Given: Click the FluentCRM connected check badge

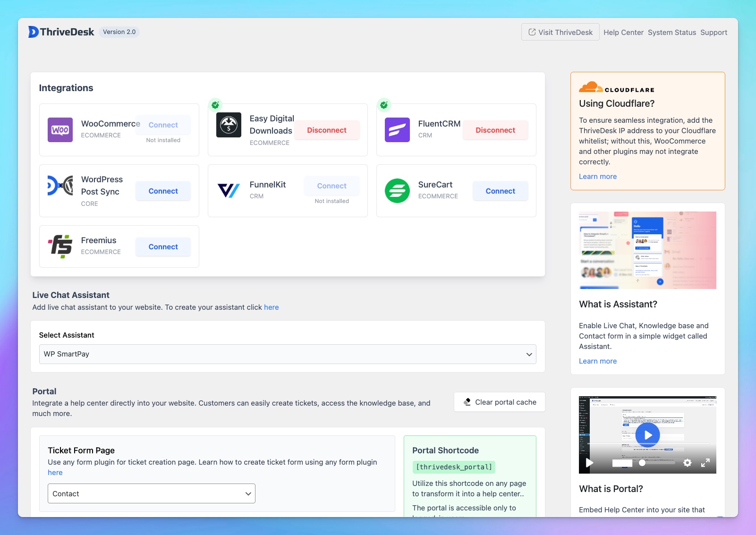Looking at the screenshot, I should coord(384,105).
